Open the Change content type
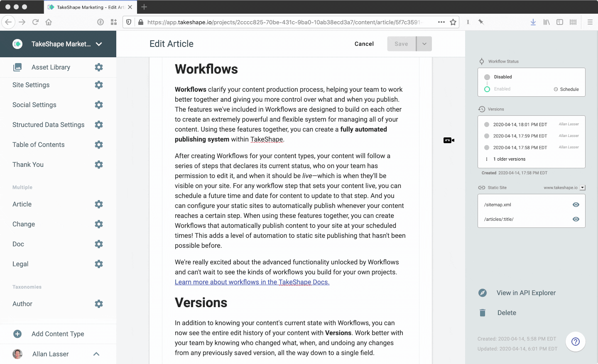This screenshot has height=364, width=598. click(x=24, y=224)
